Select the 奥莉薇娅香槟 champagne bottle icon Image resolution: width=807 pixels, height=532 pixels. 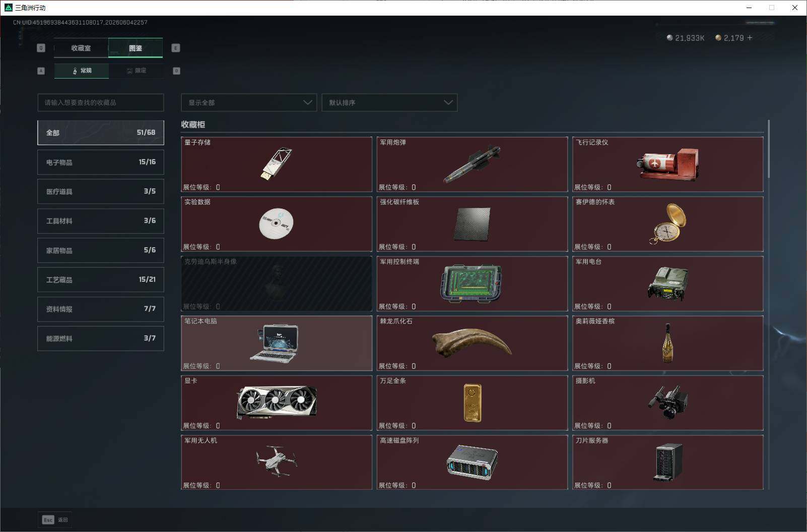[x=667, y=343]
